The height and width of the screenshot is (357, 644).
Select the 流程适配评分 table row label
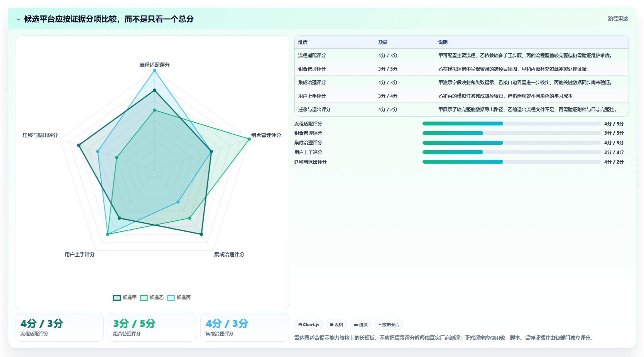312,56
